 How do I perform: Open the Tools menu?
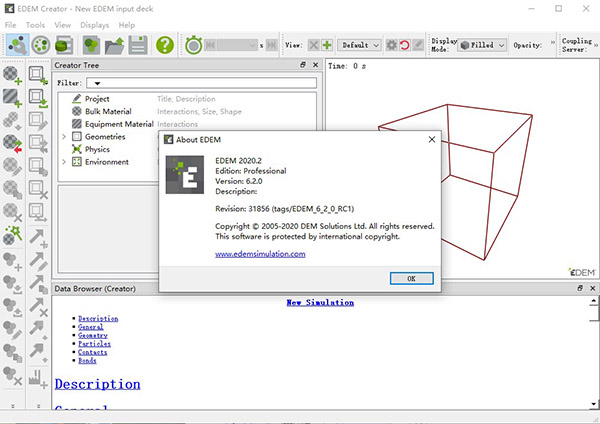tap(36, 24)
